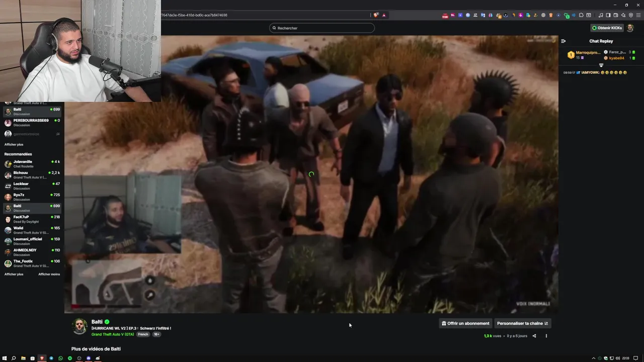The height and width of the screenshot is (362, 644).
Task: Switch to Brave browser in taskbar
Action: 42,358
